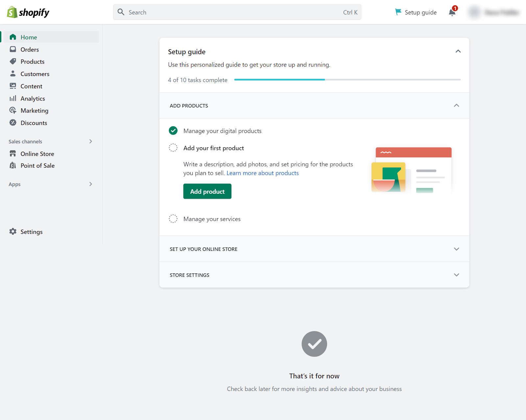Click the Discounts badge icon

(x=13, y=122)
